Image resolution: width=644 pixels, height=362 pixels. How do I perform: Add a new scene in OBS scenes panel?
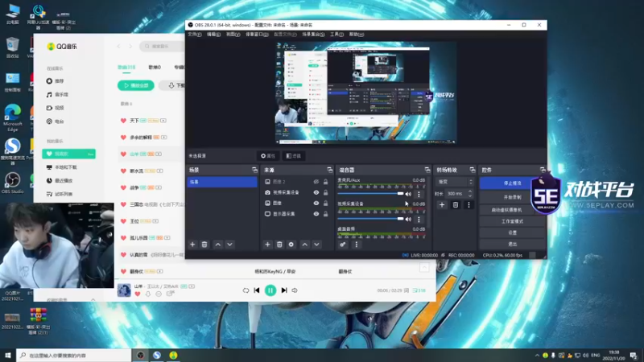(192, 245)
